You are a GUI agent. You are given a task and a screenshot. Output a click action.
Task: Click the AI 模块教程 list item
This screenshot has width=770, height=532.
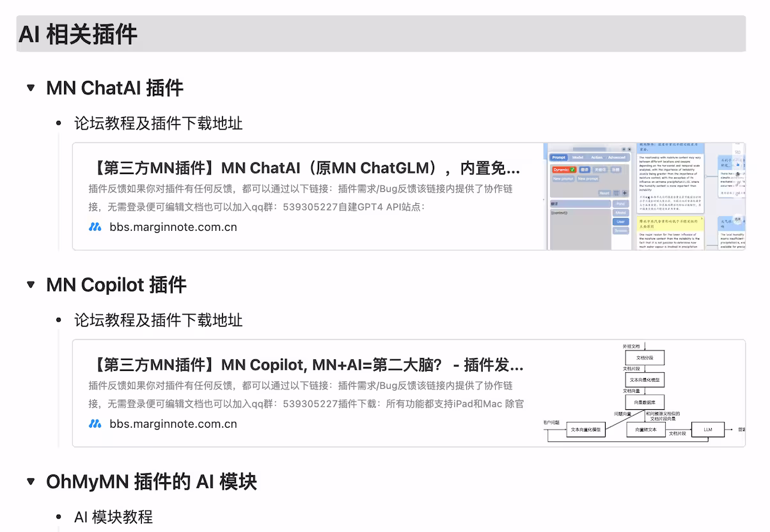[x=113, y=517]
